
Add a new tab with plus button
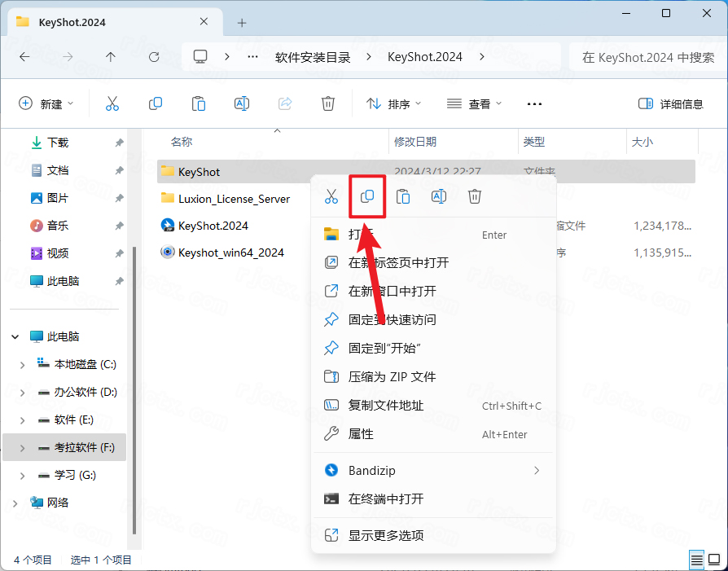click(x=242, y=23)
